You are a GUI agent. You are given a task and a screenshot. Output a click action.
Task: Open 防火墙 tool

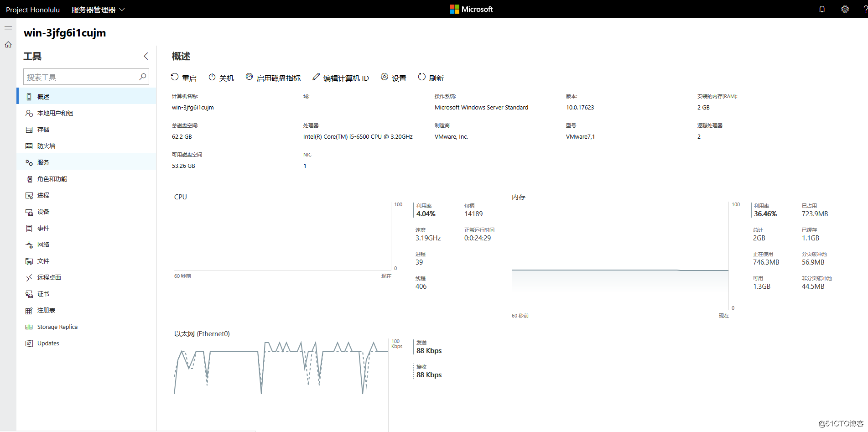coord(87,146)
